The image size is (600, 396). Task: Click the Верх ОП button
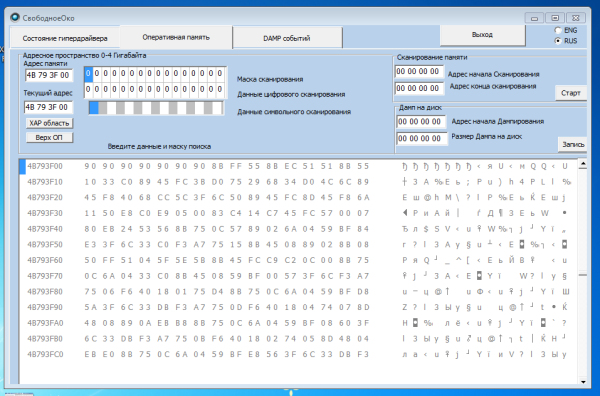(49, 137)
